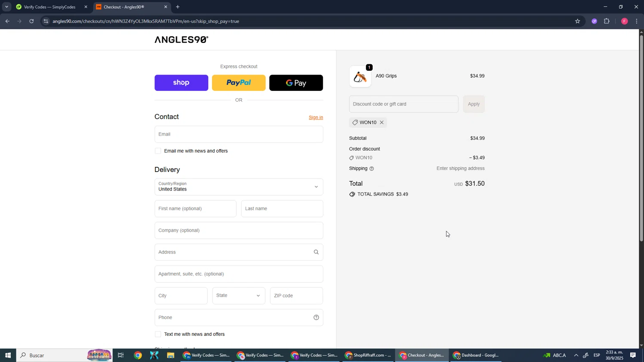Select the Apartment, suite field
This screenshot has width=644, height=362.
point(239,274)
